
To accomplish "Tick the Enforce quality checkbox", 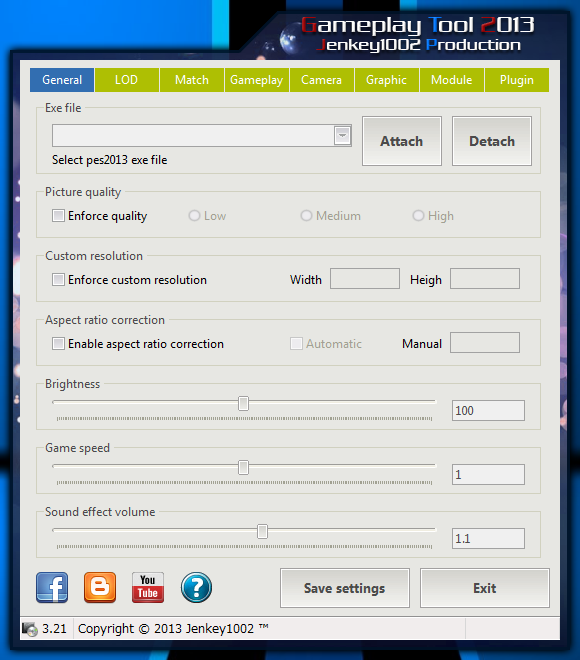I will point(58,216).
